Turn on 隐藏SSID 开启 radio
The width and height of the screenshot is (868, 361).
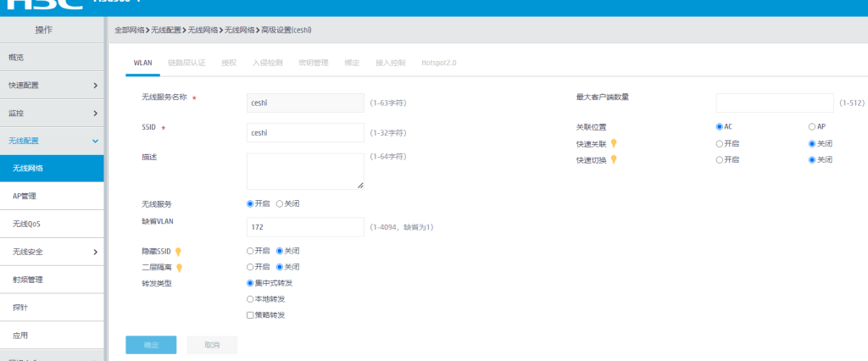(x=250, y=251)
